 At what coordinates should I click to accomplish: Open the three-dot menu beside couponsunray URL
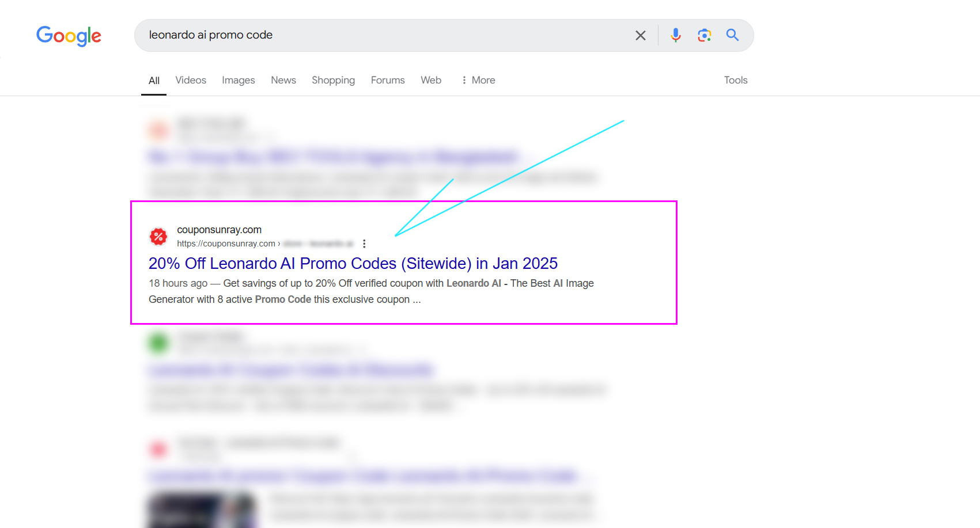pyautogui.click(x=364, y=244)
